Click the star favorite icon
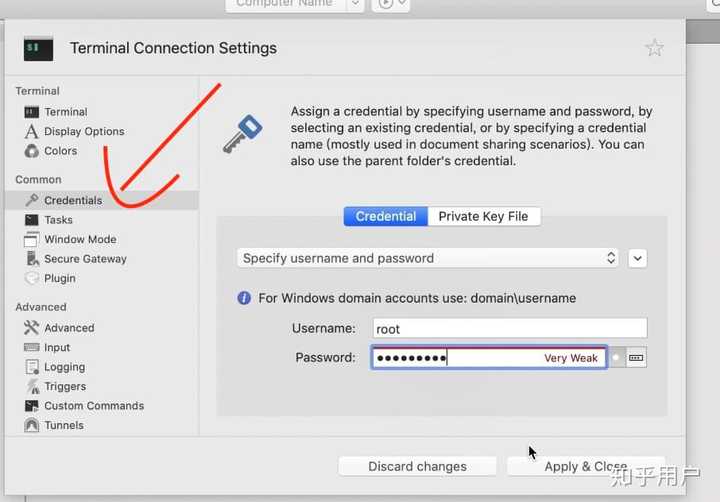 [654, 48]
